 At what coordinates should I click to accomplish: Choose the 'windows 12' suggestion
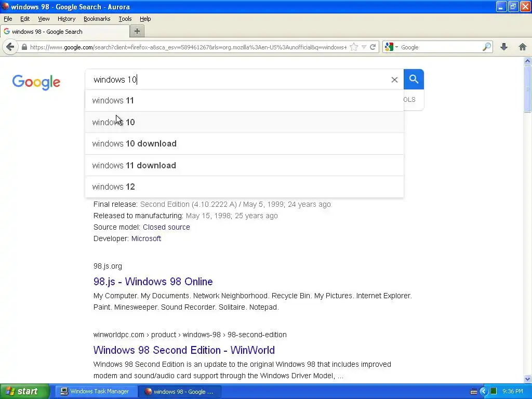click(x=244, y=187)
